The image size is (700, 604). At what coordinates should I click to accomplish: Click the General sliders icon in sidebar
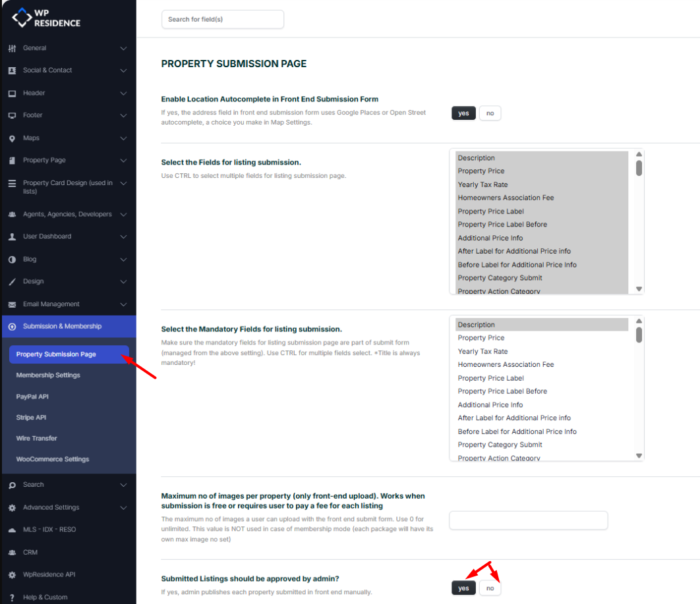coord(12,48)
